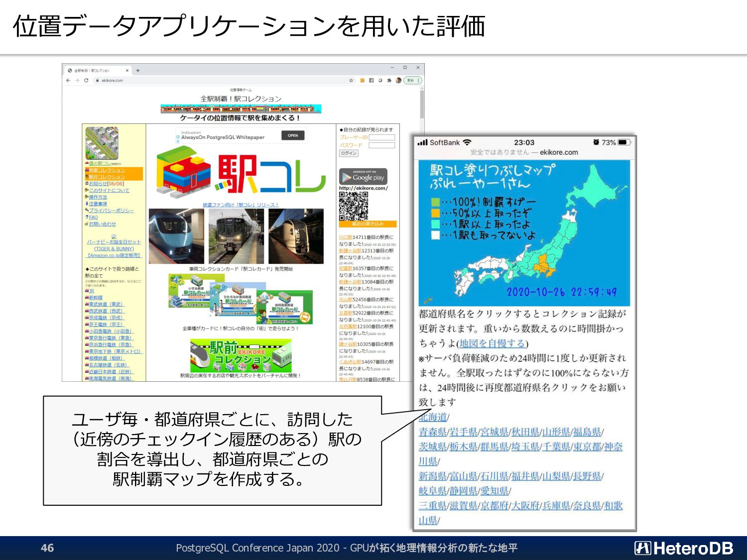Click the ekikore QR code

(353, 206)
